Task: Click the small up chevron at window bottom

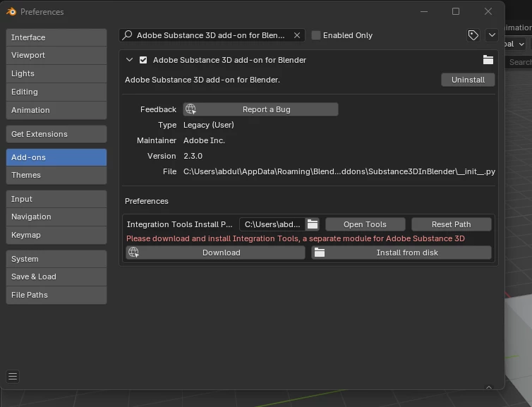Action: [x=489, y=387]
